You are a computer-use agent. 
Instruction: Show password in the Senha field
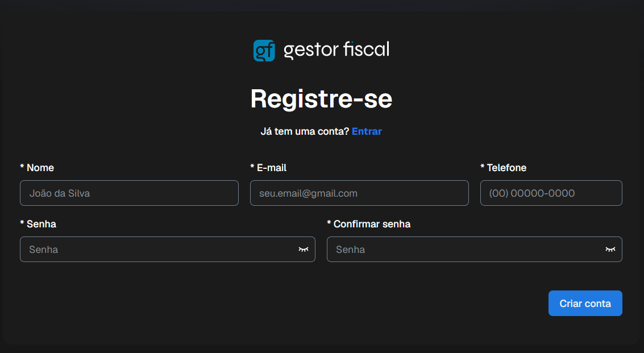304,250
